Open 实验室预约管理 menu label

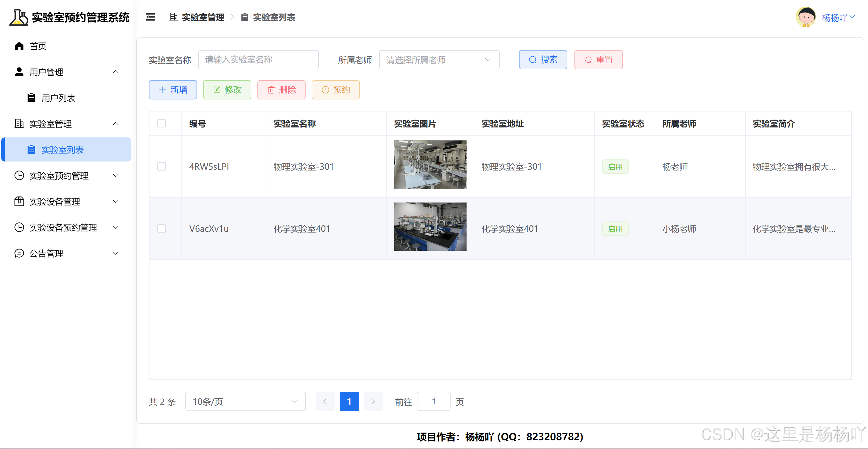pyautogui.click(x=59, y=175)
